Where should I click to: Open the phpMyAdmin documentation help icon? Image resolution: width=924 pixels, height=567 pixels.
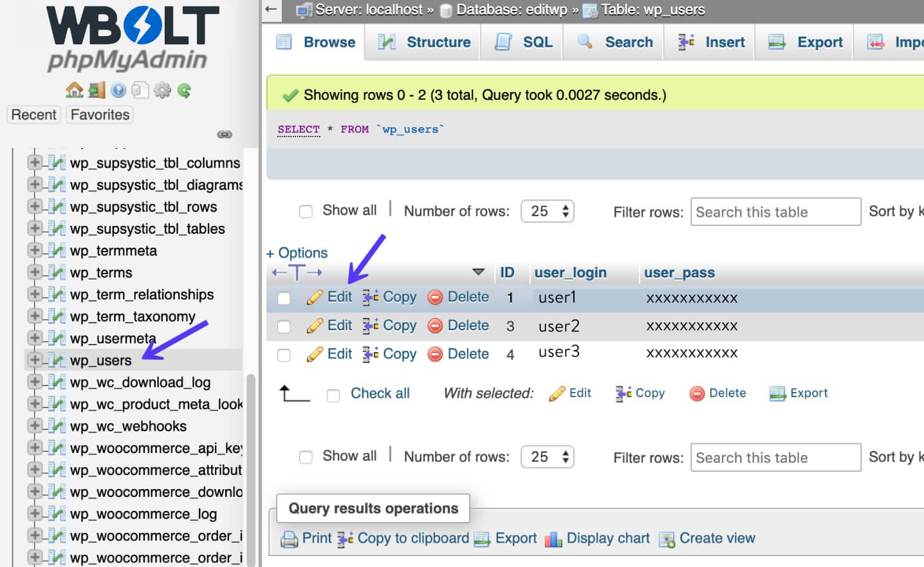[x=118, y=90]
